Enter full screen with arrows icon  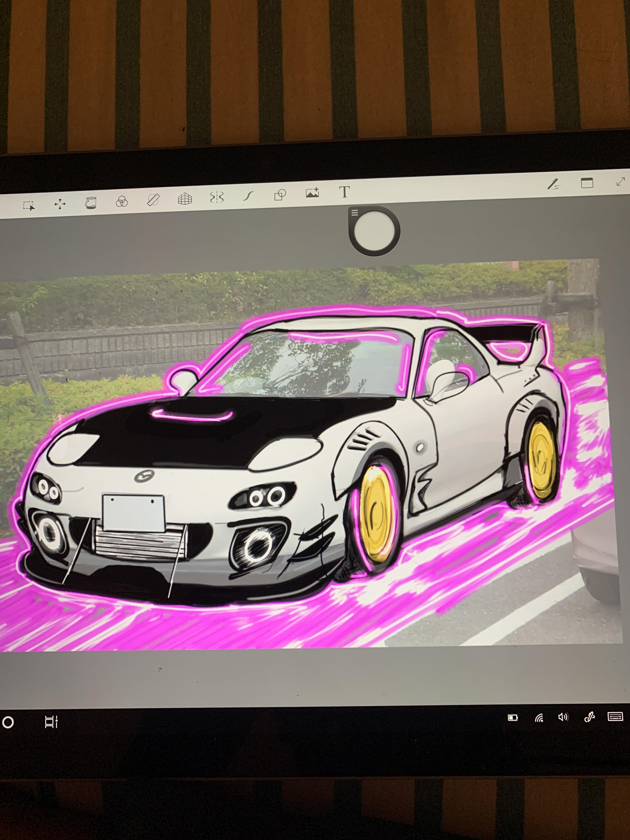pos(620,181)
